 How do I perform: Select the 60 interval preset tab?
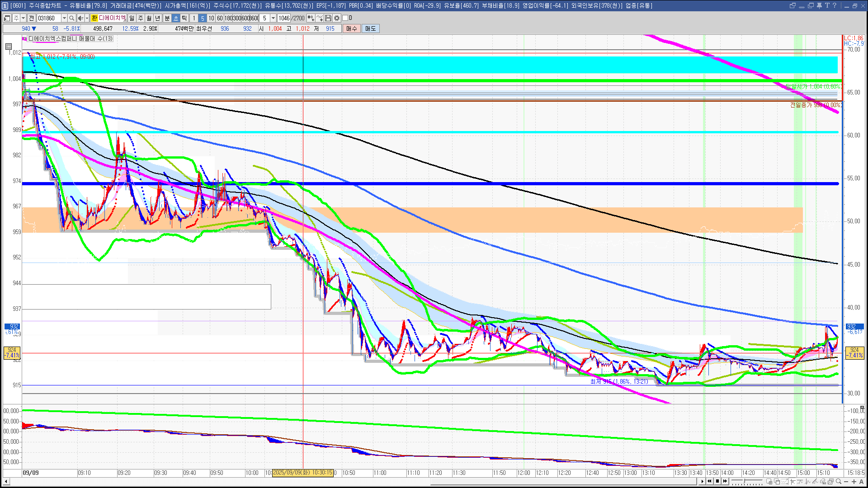coord(220,18)
